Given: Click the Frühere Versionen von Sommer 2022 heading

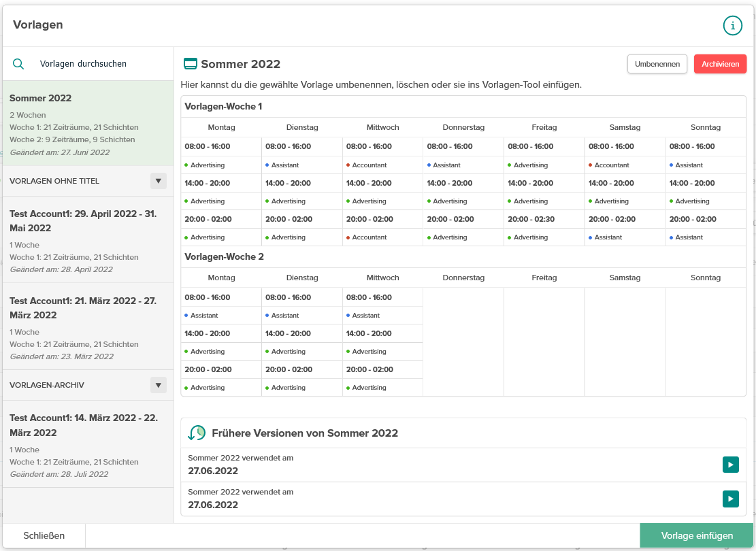Looking at the screenshot, I should pyautogui.click(x=305, y=433).
